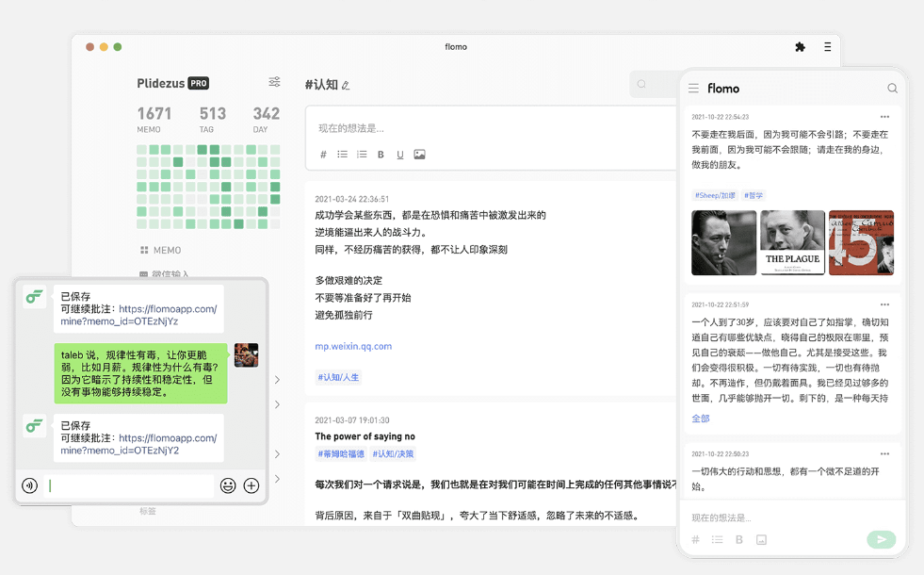Insert numbered list in desktop memo editor
Screen dimensions: 924x575
[362, 155]
